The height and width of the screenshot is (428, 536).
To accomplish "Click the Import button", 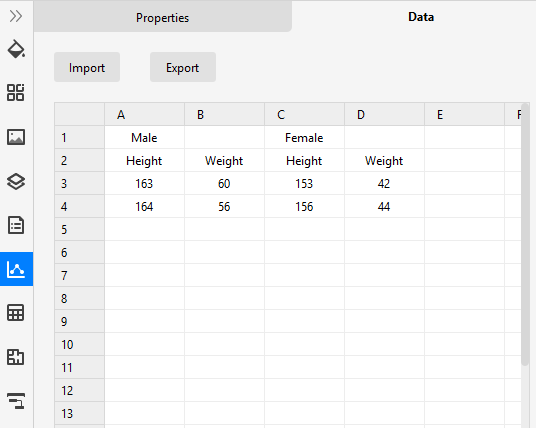I will click(x=87, y=67).
